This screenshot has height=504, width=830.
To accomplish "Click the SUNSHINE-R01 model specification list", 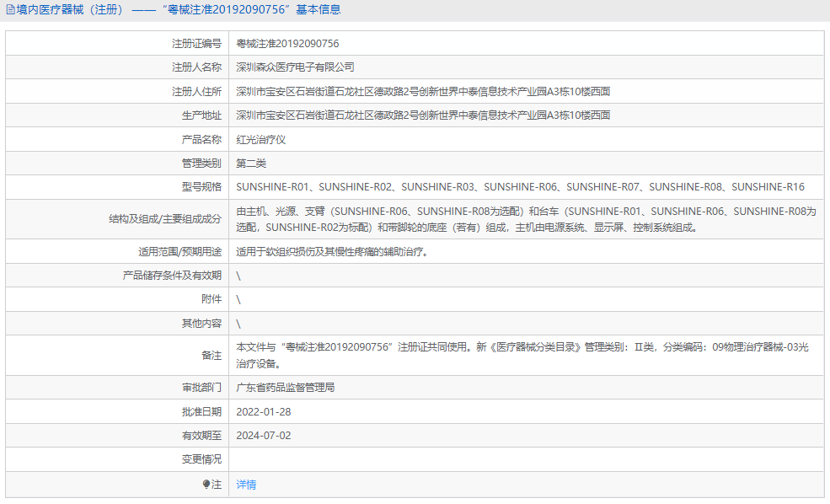I will point(521,187).
